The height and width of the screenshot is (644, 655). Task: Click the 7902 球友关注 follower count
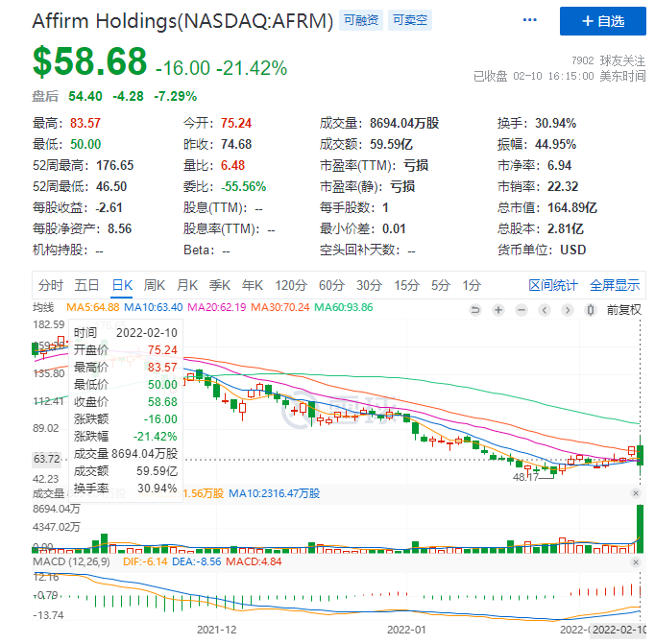coord(608,60)
